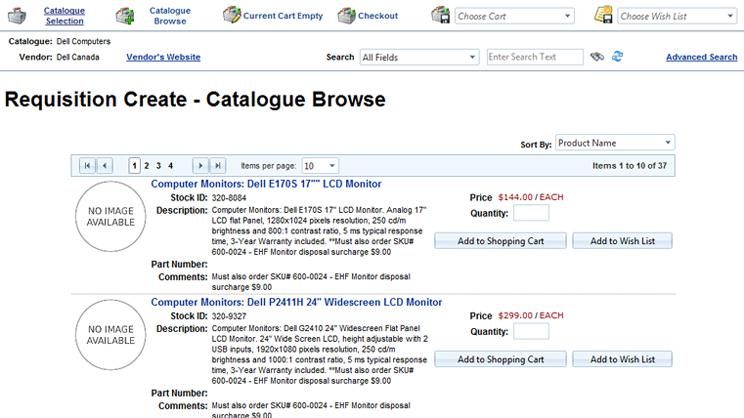Click the binoculars search icon
This screenshot has width=744, height=418.
[x=598, y=57]
